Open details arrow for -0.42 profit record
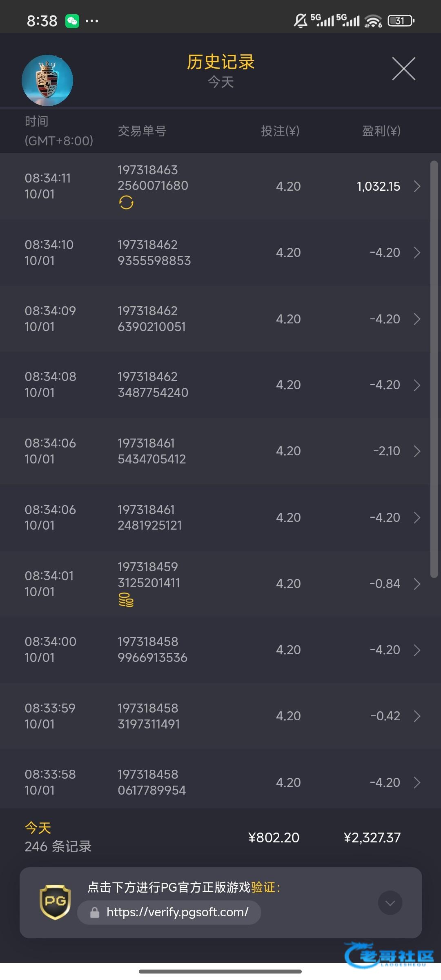Image resolution: width=441 pixels, height=980 pixels. pos(417,716)
